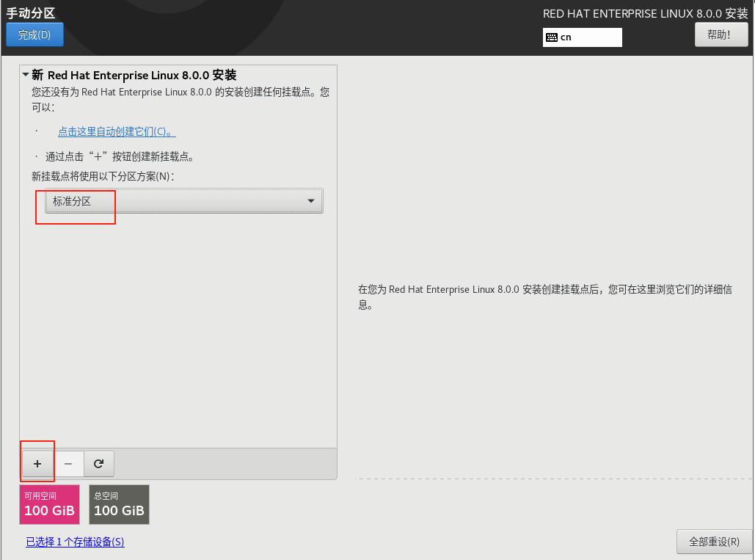This screenshot has width=755, height=560.
Task: Click the minus remove mount point button
Action: click(68, 464)
